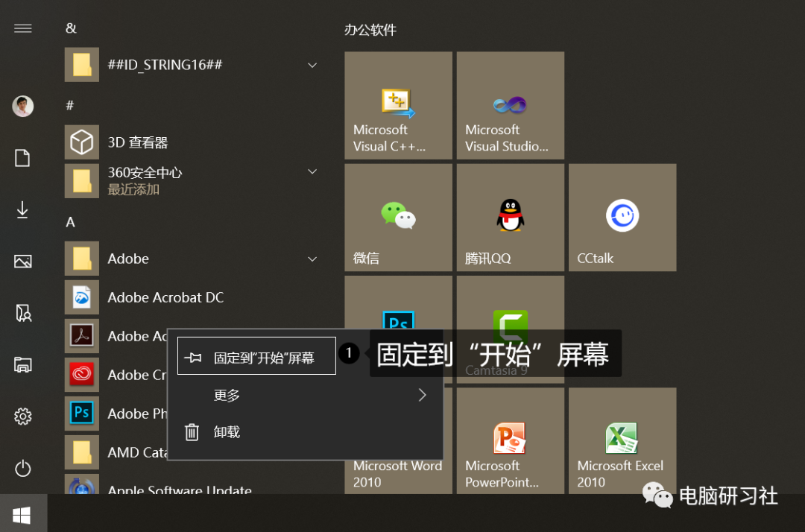Open the CCtalk tile
This screenshot has height=532, width=805.
click(x=622, y=218)
